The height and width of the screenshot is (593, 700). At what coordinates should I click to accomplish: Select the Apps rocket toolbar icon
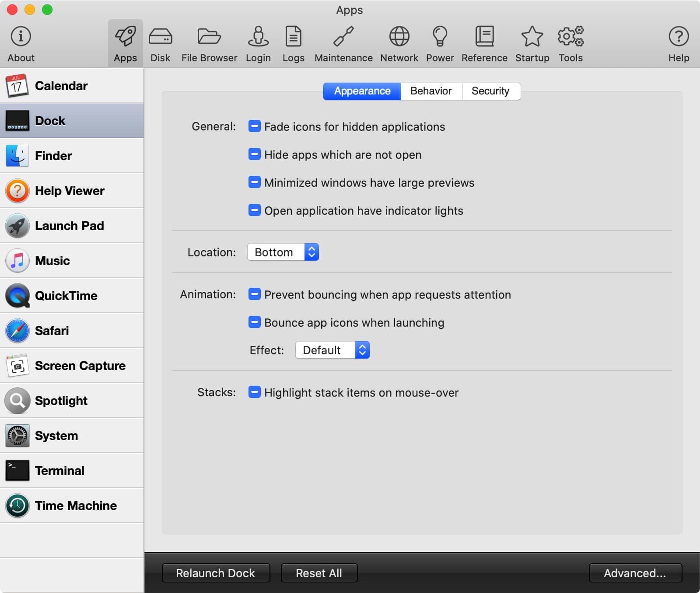pos(126,44)
